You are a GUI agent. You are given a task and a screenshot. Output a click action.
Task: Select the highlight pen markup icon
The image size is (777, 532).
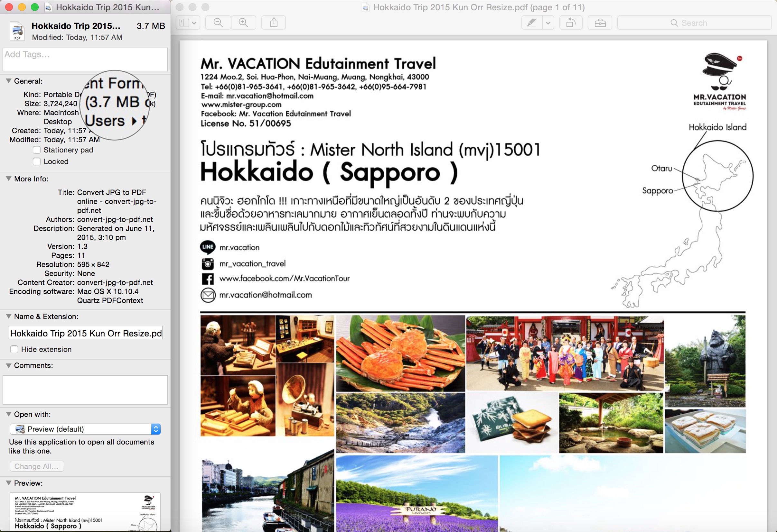532,23
